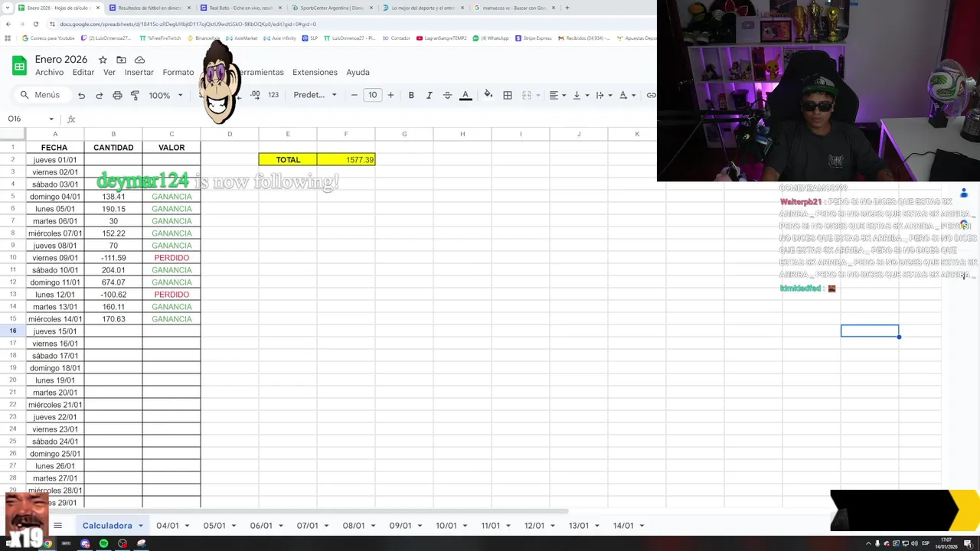Open the Google Sheets home logo

(x=19, y=66)
